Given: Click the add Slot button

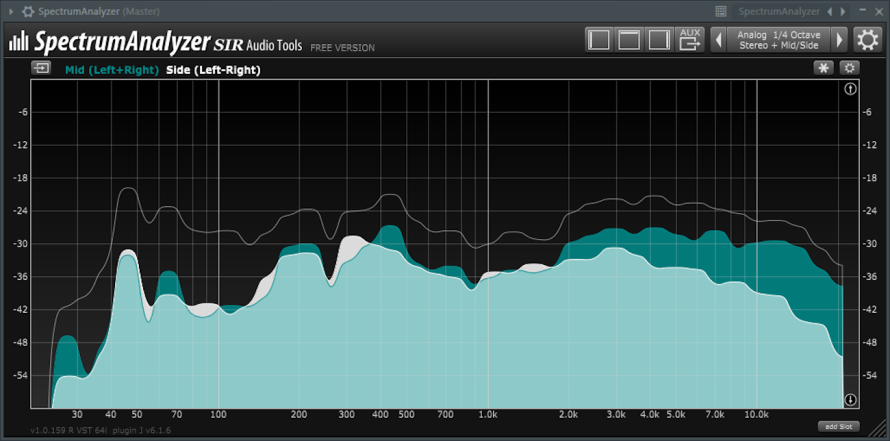Looking at the screenshot, I should (x=839, y=426).
